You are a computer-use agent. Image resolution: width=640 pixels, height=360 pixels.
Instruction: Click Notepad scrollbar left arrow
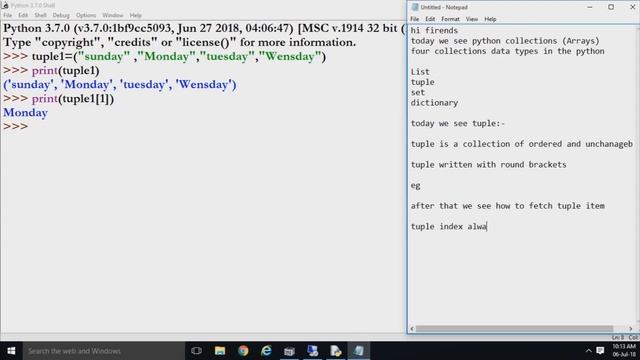point(412,329)
